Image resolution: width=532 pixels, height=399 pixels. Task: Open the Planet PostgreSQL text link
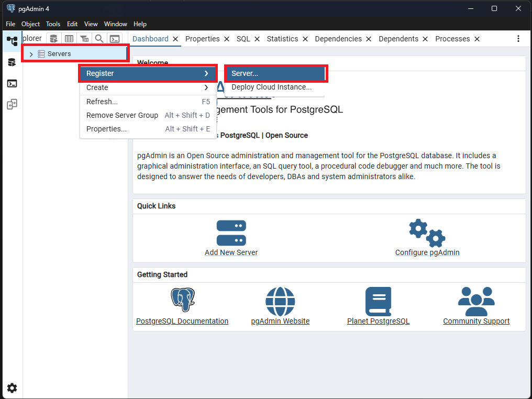pos(378,321)
